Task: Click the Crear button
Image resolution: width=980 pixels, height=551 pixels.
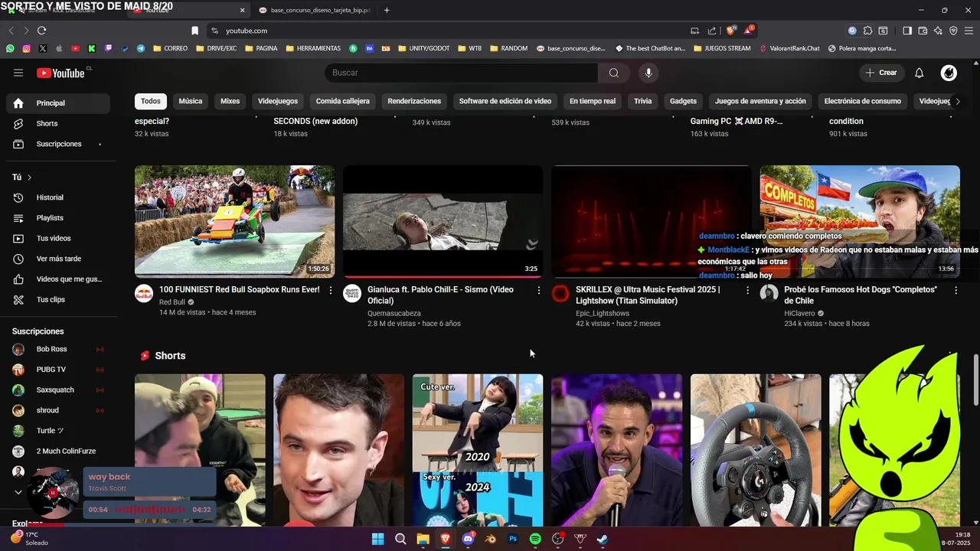Action: pos(881,73)
